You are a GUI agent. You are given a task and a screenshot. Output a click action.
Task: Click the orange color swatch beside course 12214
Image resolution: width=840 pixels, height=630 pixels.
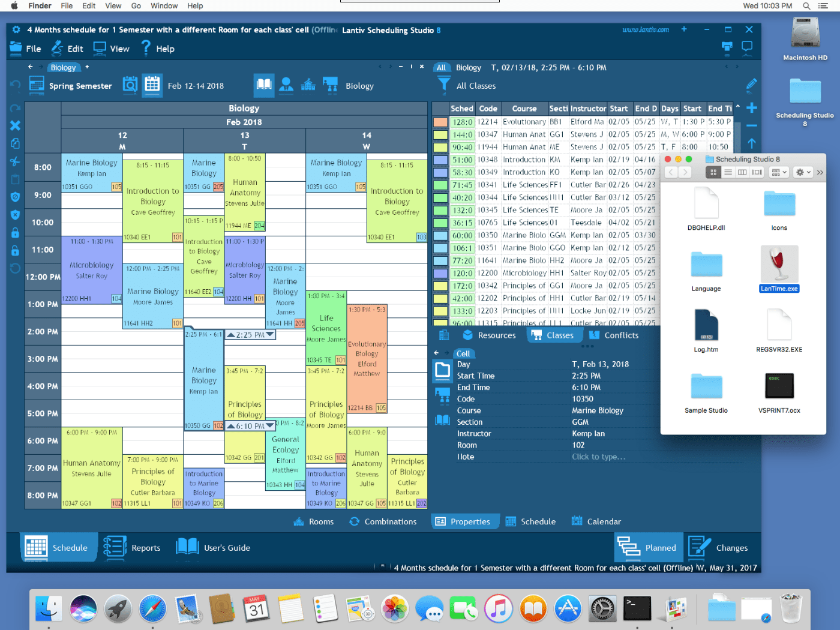click(442, 121)
